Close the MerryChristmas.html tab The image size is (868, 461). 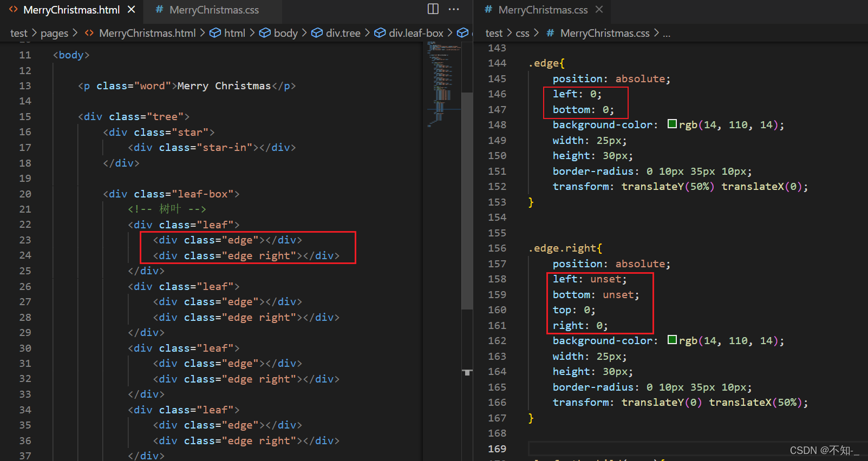(131, 10)
